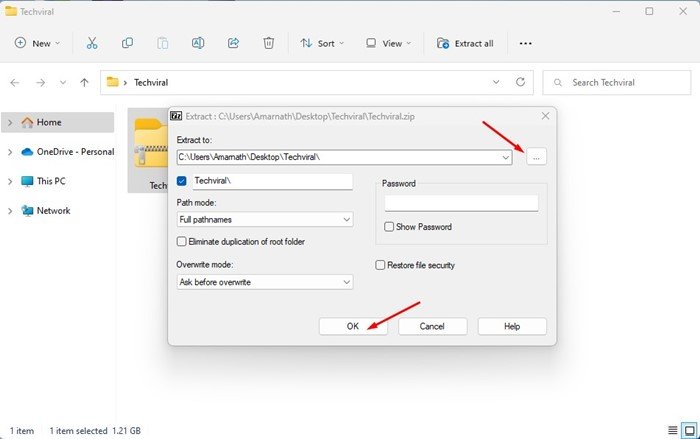The width and height of the screenshot is (700, 439).
Task: Open Help in the Extract dialog
Action: coord(512,326)
